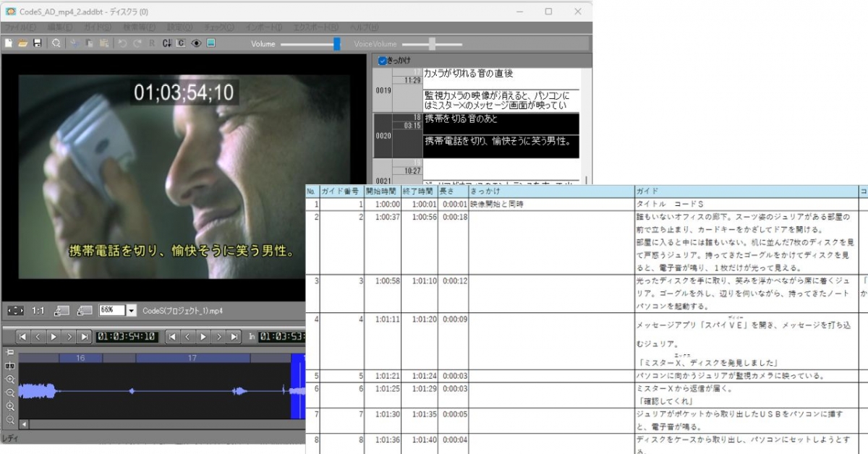Image resolution: width=868 pixels, height=454 pixels.
Task: Click the magnifier Search icon in the toolbar
Action: point(56,43)
